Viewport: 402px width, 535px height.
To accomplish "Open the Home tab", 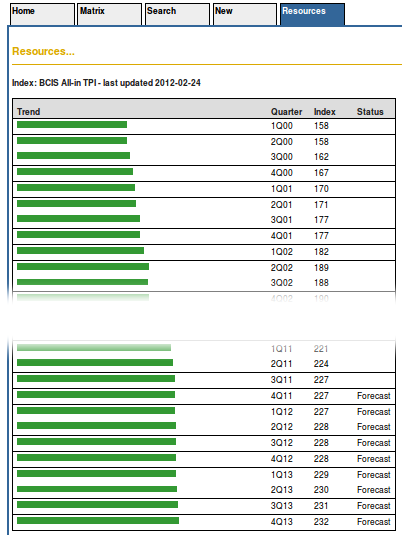I will 42,14.
